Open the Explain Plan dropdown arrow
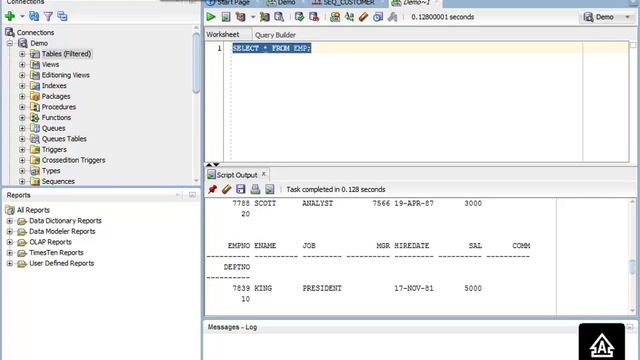640x360 pixels. click(253, 17)
